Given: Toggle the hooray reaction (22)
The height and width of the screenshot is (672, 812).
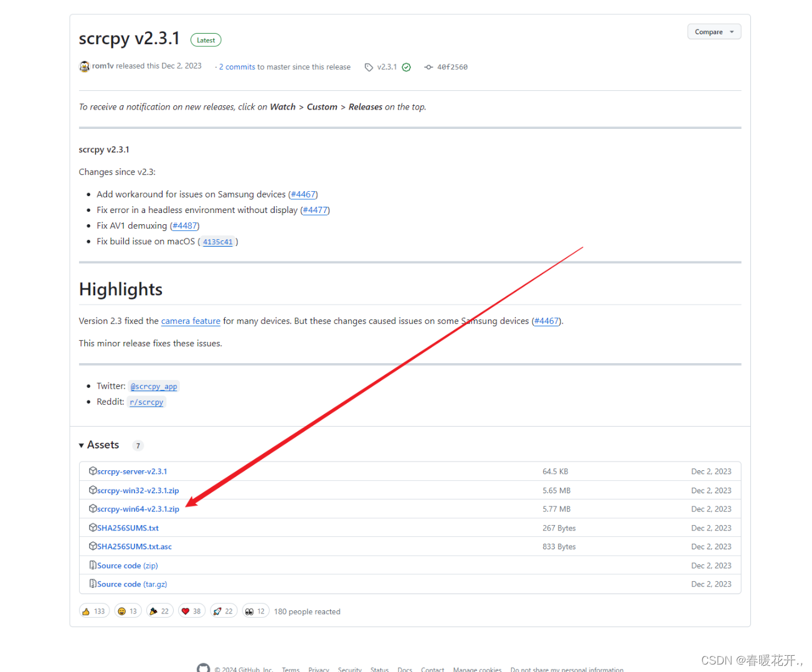Looking at the screenshot, I should pyautogui.click(x=160, y=611).
